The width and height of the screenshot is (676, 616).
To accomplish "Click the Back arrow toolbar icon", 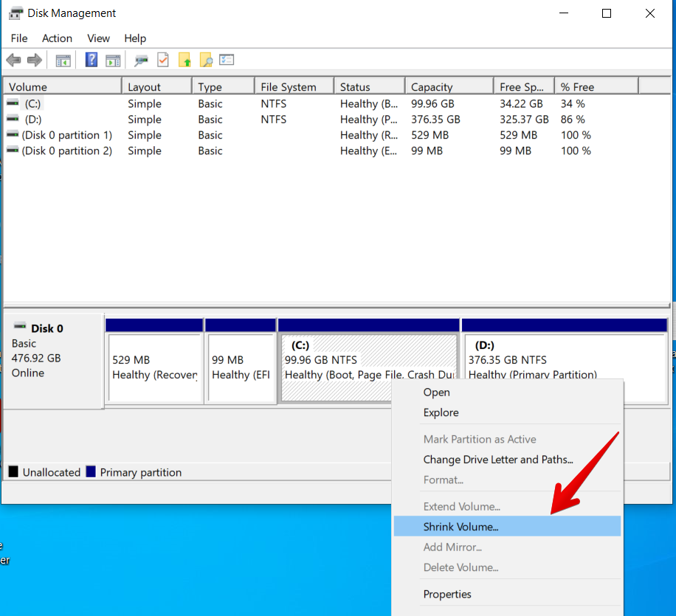I will [x=13, y=60].
